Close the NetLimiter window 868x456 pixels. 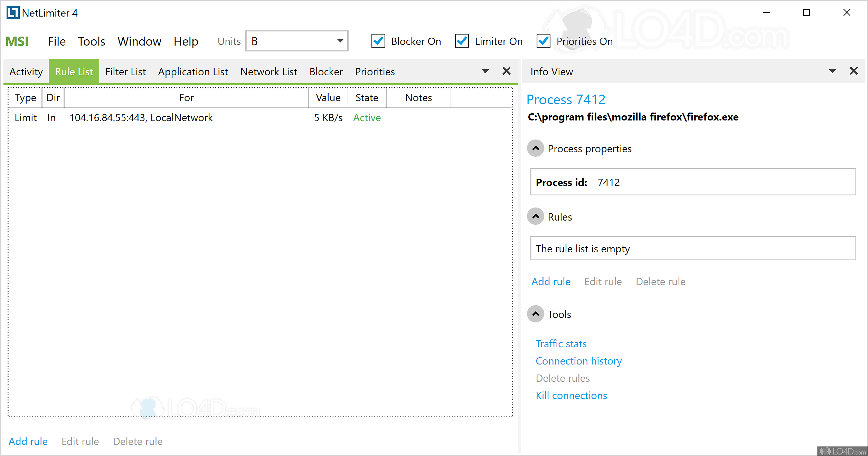point(847,13)
